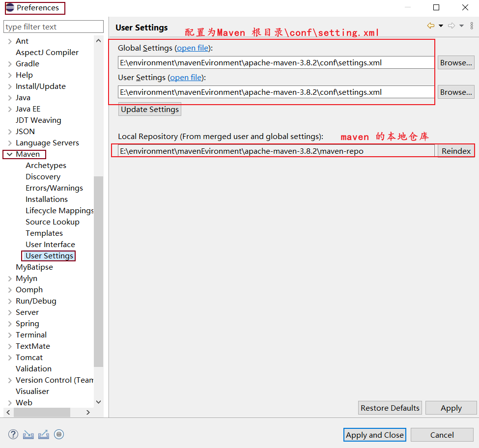
Task: Click the tree horizontal scroll right arrow
Action: click(x=88, y=412)
